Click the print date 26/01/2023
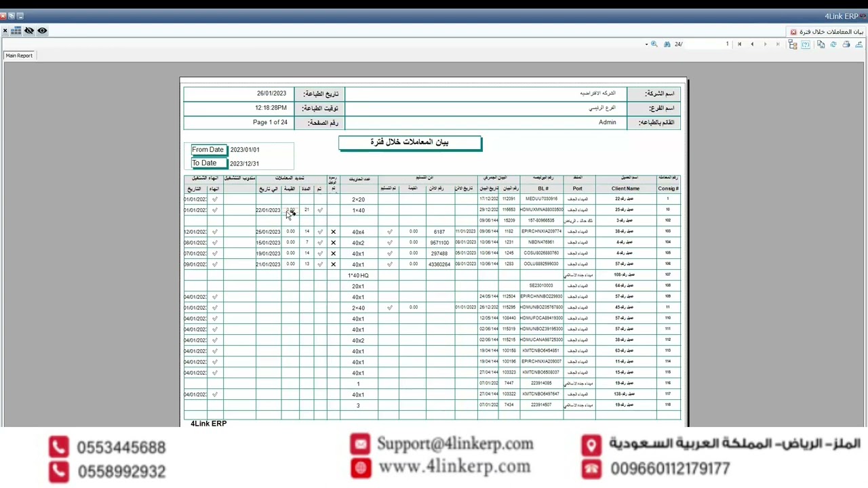 [x=271, y=94]
